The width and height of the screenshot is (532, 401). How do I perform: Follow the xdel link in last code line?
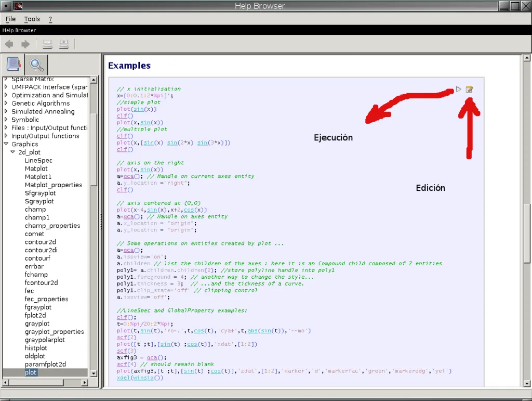click(124, 378)
